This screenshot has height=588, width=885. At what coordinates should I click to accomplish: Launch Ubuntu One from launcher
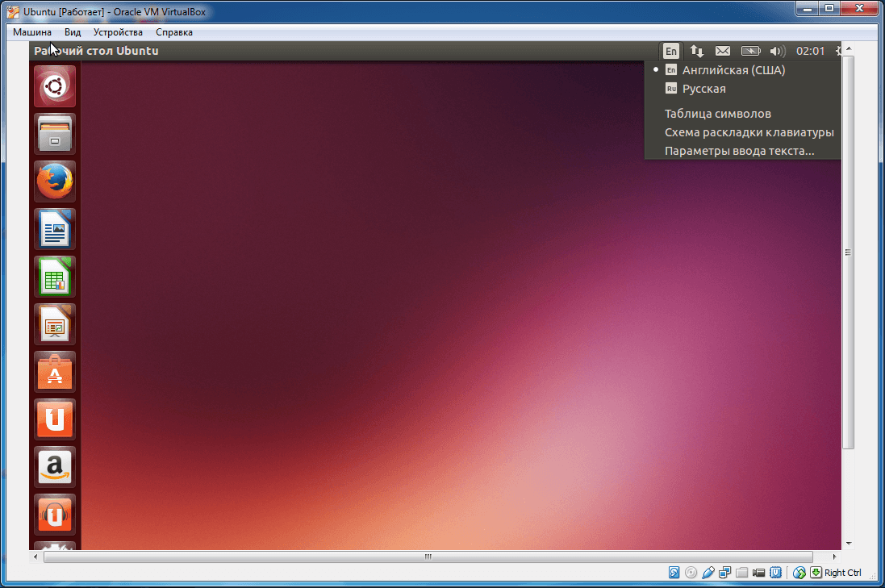55,419
